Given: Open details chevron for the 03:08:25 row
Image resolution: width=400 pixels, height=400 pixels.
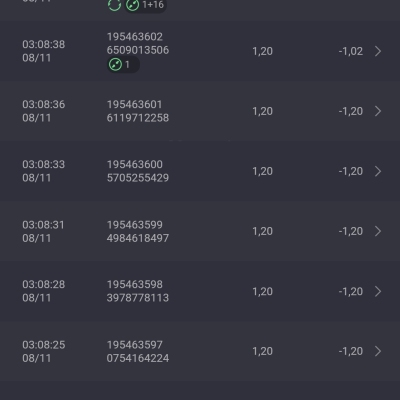Looking at the screenshot, I should click(378, 351).
